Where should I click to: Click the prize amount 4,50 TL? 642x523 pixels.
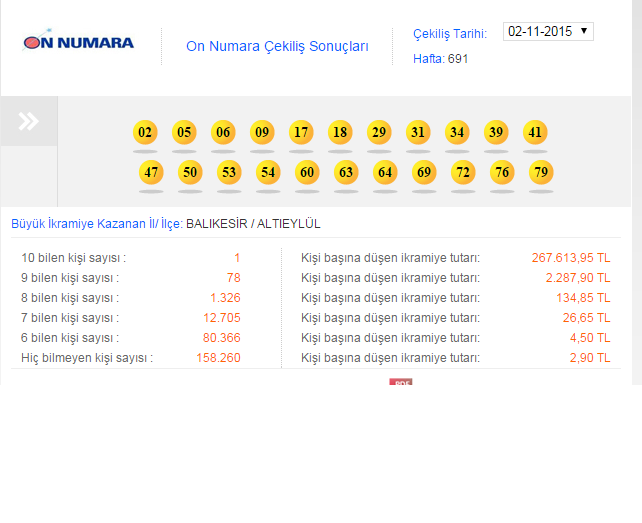tap(590, 338)
